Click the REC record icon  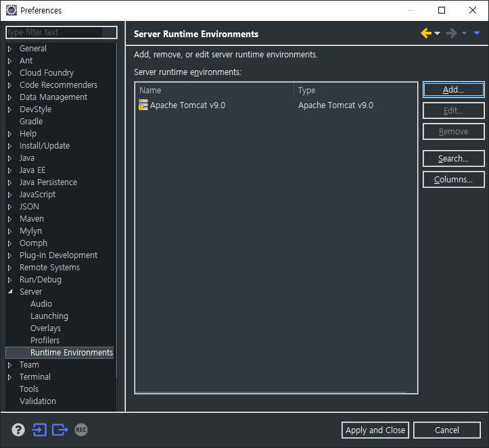tap(81, 430)
